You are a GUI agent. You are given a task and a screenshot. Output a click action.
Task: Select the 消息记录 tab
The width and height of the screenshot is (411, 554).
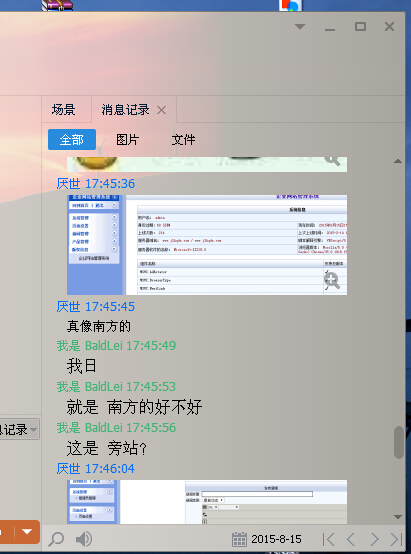click(125, 110)
